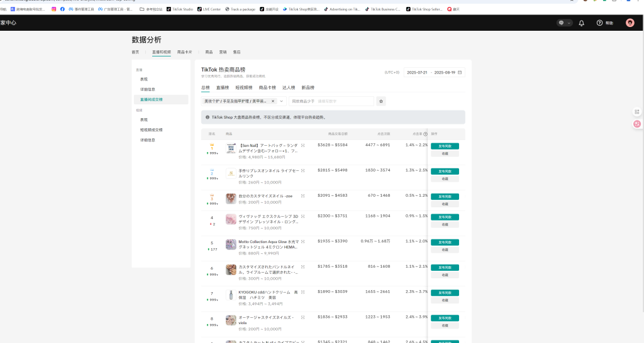Screen dimensions: 644x343
Task: Select the 直播榜 ranking tab
Action: point(223,88)
